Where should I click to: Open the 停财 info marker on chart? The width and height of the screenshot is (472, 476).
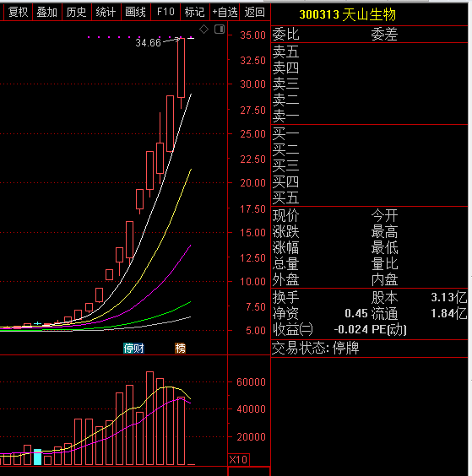(133, 348)
